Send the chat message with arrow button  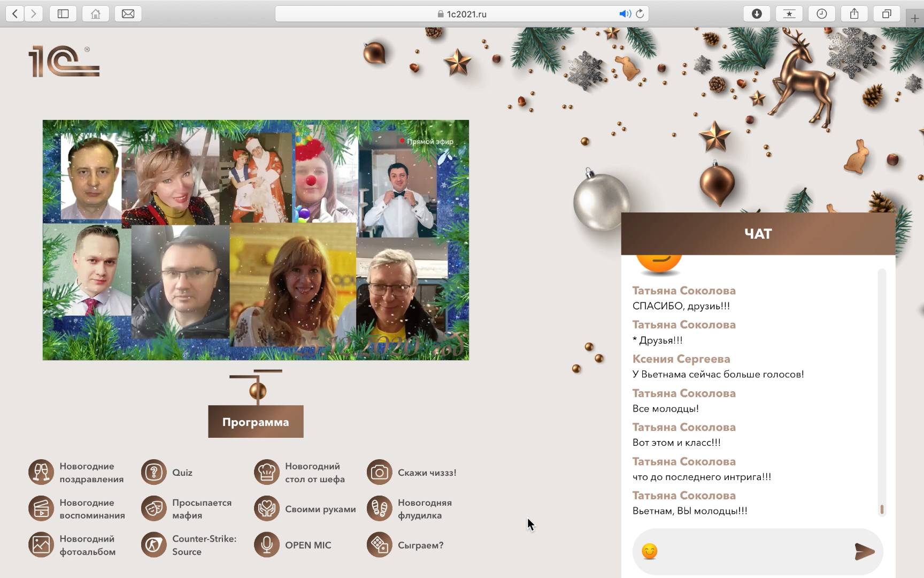(x=864, y=551)
